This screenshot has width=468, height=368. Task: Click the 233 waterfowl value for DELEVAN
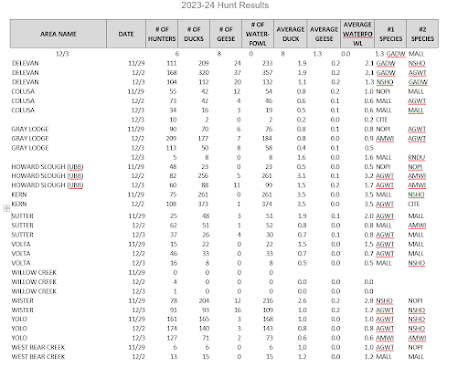point(267,63)
